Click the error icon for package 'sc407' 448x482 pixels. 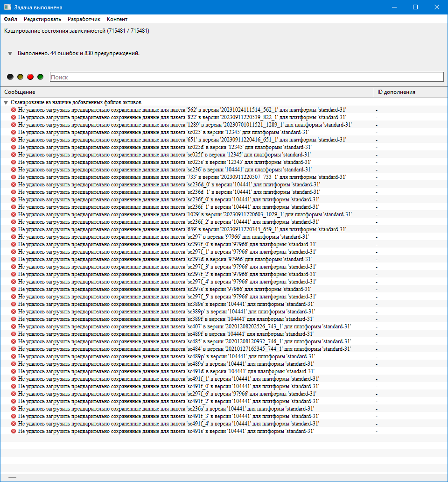14,326
